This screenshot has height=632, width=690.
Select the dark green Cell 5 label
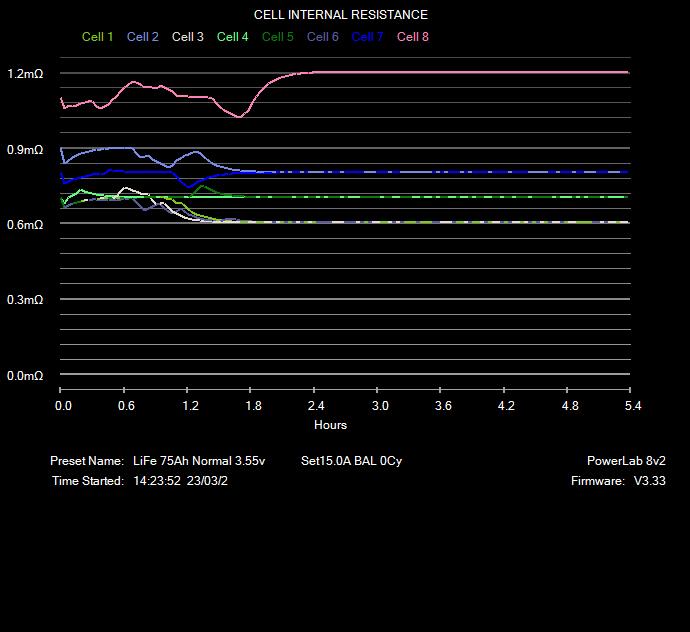tap(277, 37)
